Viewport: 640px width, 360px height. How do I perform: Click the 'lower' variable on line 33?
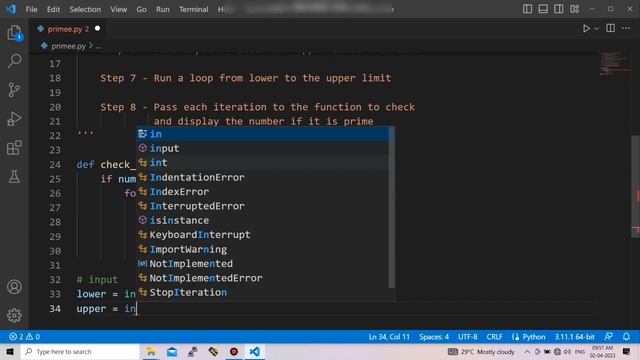click(91, 294)
